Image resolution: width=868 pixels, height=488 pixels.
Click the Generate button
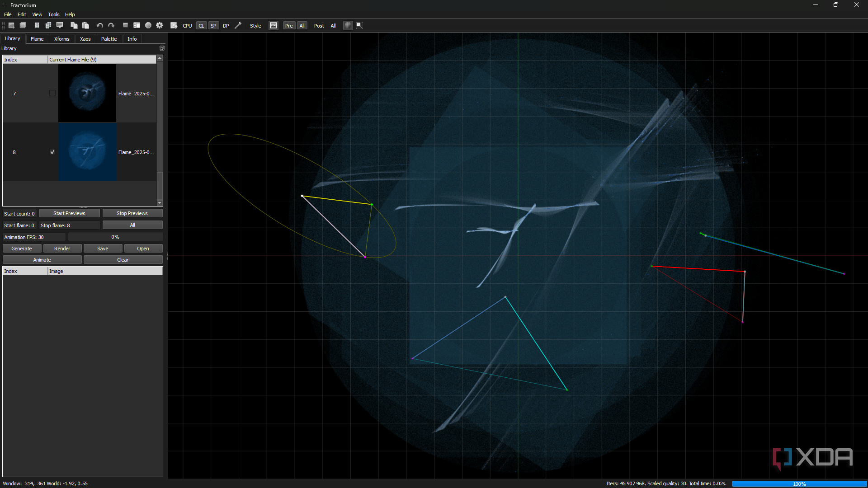22,249
